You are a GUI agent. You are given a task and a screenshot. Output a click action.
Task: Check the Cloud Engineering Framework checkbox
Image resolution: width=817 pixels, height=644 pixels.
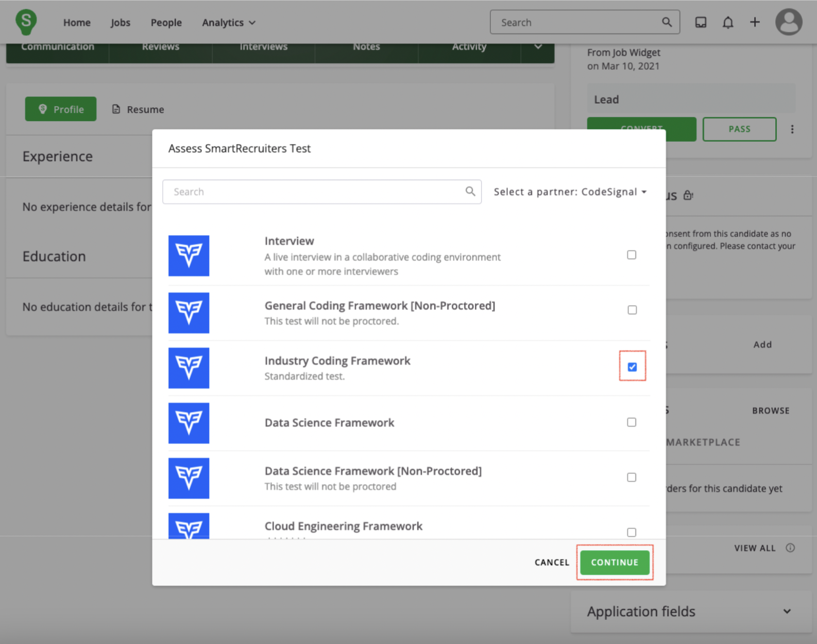tap(632, 533)
